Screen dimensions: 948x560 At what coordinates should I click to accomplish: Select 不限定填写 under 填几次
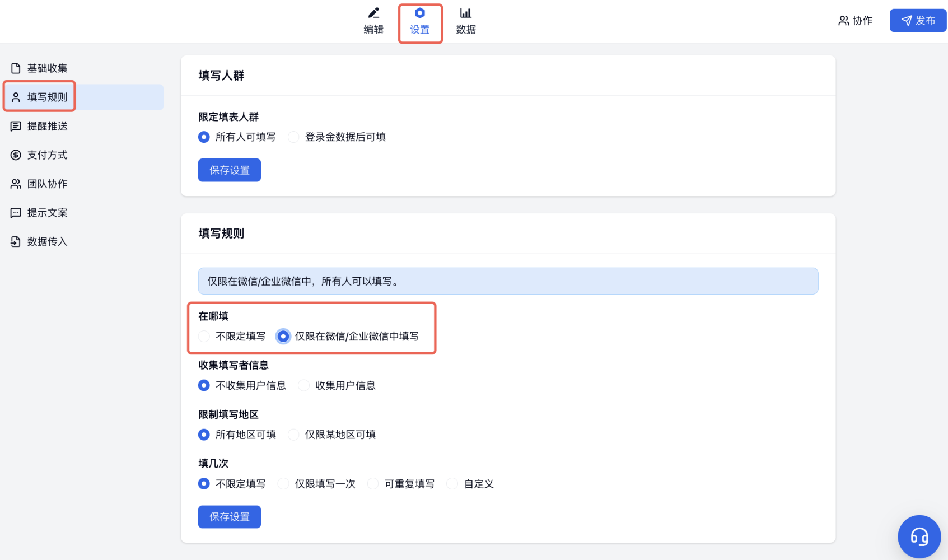[204, 483]
